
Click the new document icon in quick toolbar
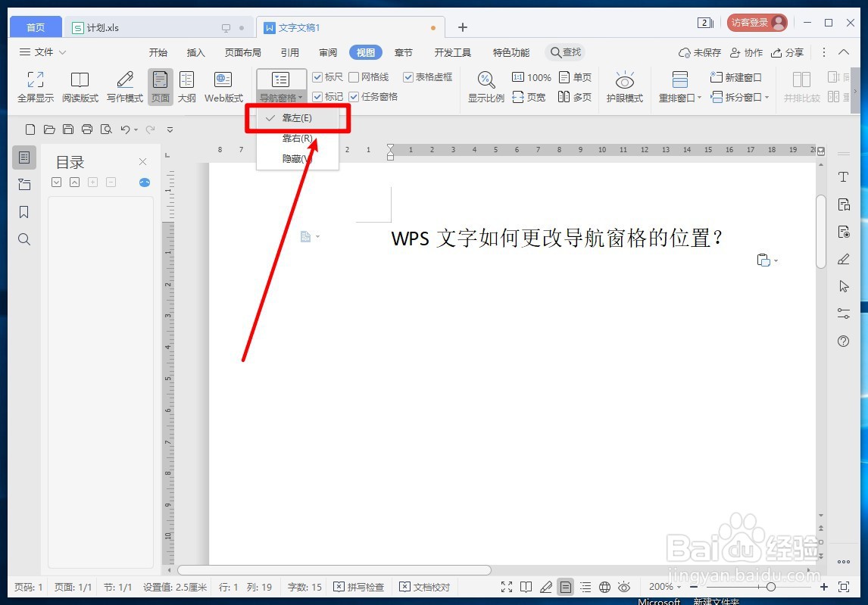click(x=30, y=129)
